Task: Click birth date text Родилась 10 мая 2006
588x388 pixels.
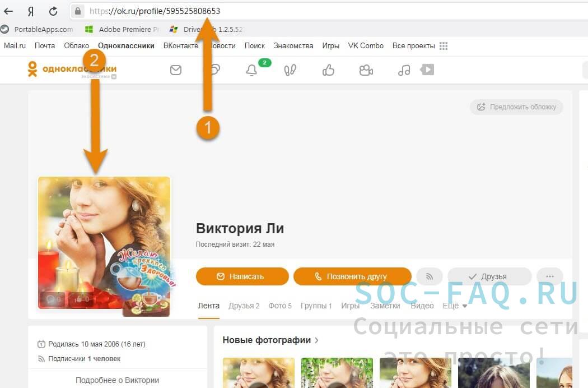Action: [x=97, y=344]
